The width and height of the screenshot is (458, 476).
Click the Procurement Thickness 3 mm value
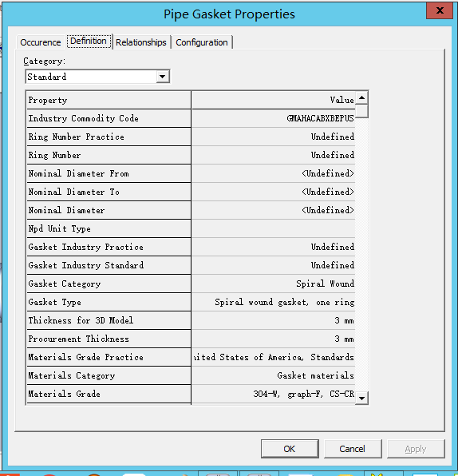273,339
